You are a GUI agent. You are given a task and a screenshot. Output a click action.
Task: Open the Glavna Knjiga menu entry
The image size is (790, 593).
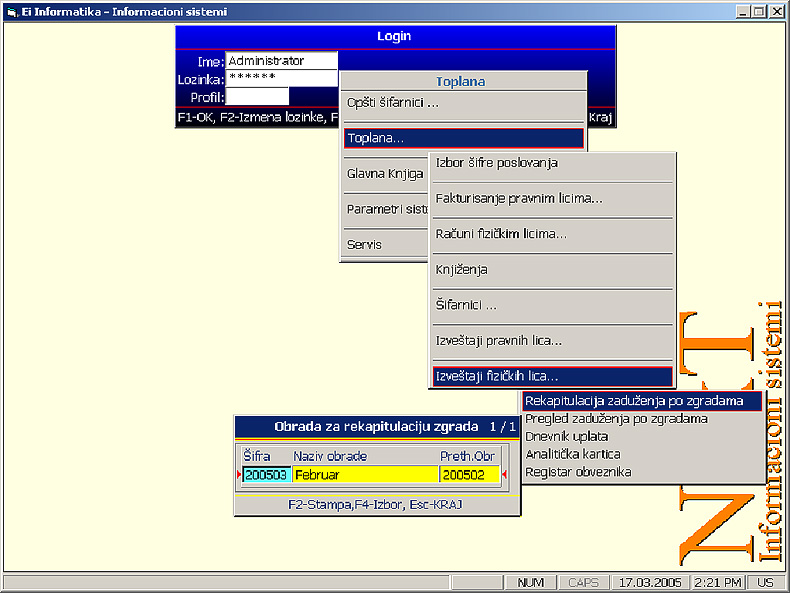(384, 173)
